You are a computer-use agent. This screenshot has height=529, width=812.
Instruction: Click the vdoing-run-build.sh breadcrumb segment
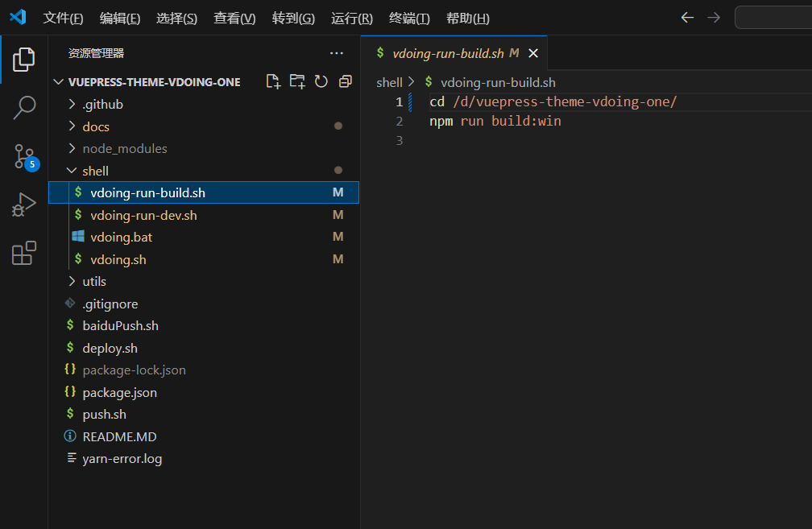point(498,82)
